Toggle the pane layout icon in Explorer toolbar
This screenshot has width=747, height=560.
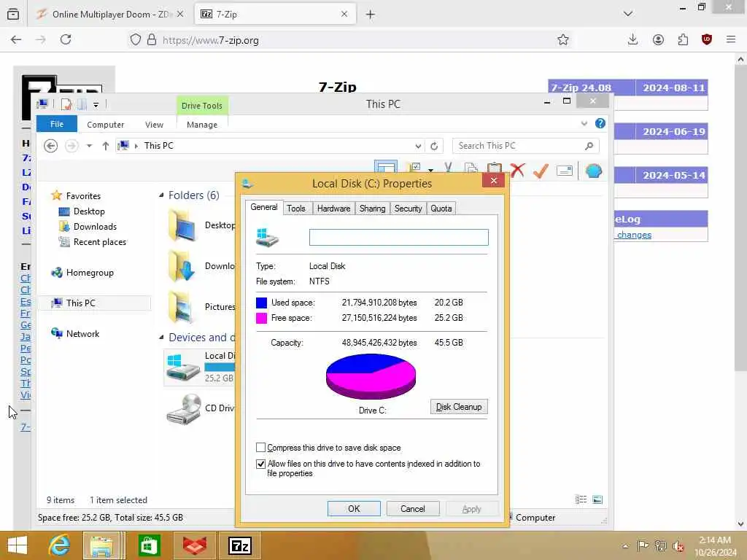[x=385, y=168]
